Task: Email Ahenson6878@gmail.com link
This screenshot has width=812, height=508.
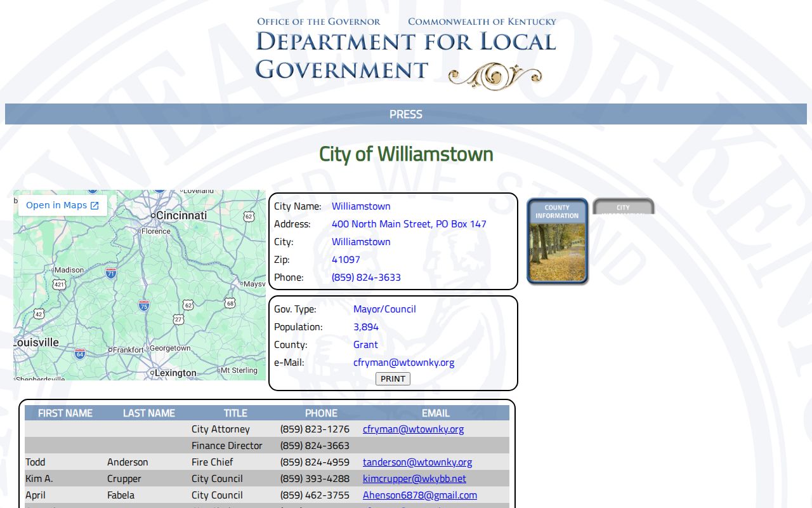Action: click(x=420, y=495)
